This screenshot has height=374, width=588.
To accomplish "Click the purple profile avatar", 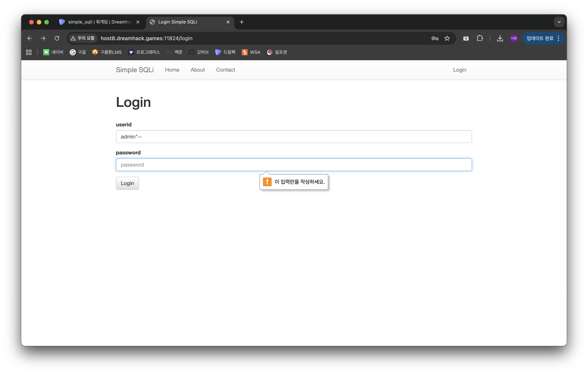I will point(514,38).
